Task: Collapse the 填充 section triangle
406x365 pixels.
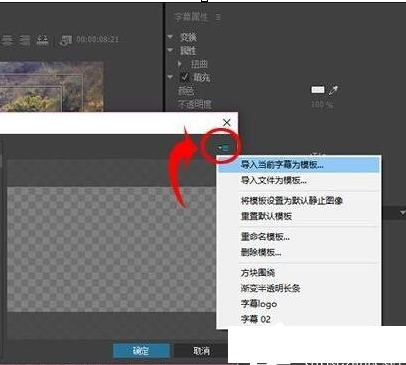Action: click(x=170, y=77)
